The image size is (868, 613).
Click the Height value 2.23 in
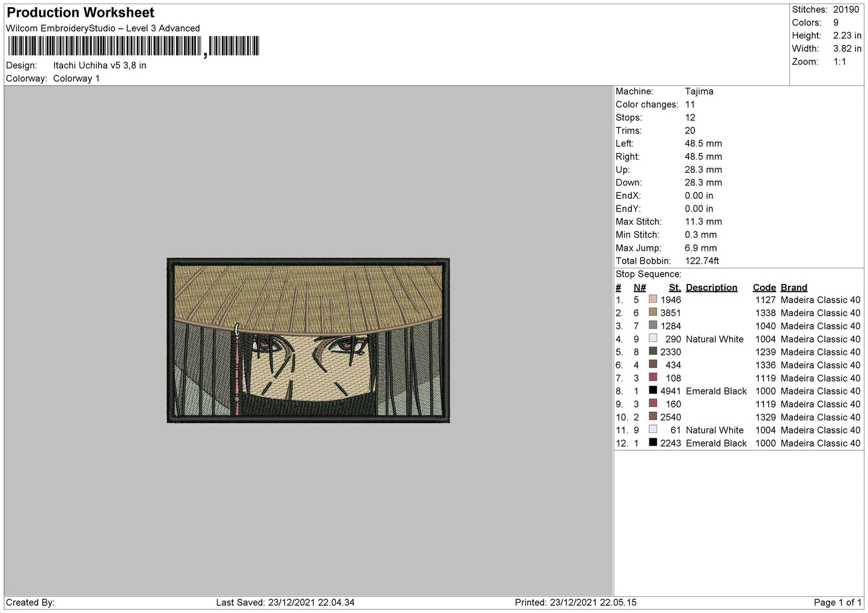(x=847, y=35)
